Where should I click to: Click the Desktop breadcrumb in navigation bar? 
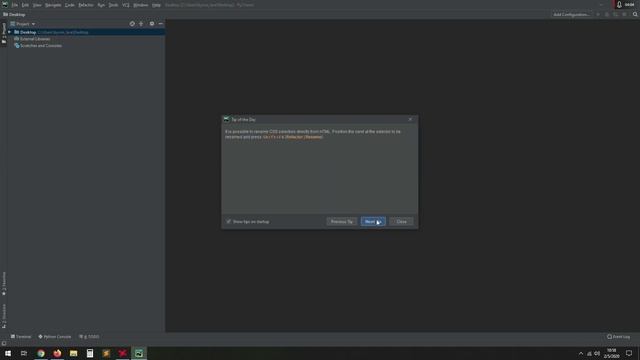[x=14, y=14]
